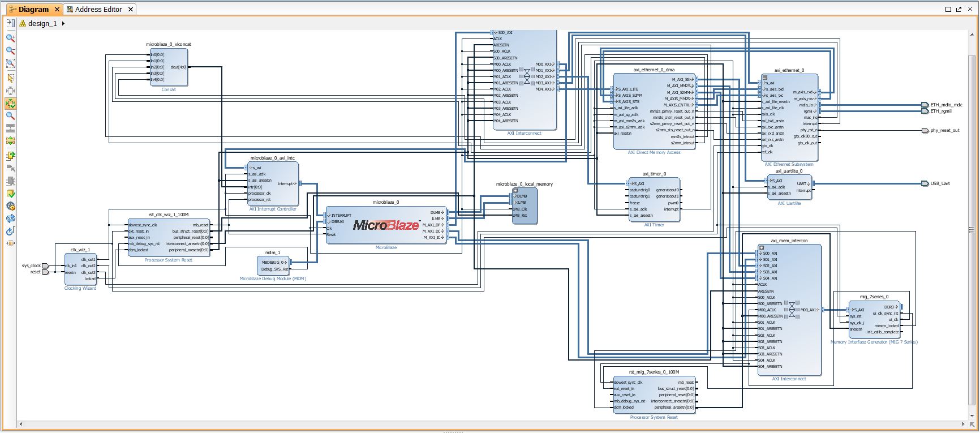Run Validate Design checkmark icon
Viewport: 980px width, 433px height.
10,194
